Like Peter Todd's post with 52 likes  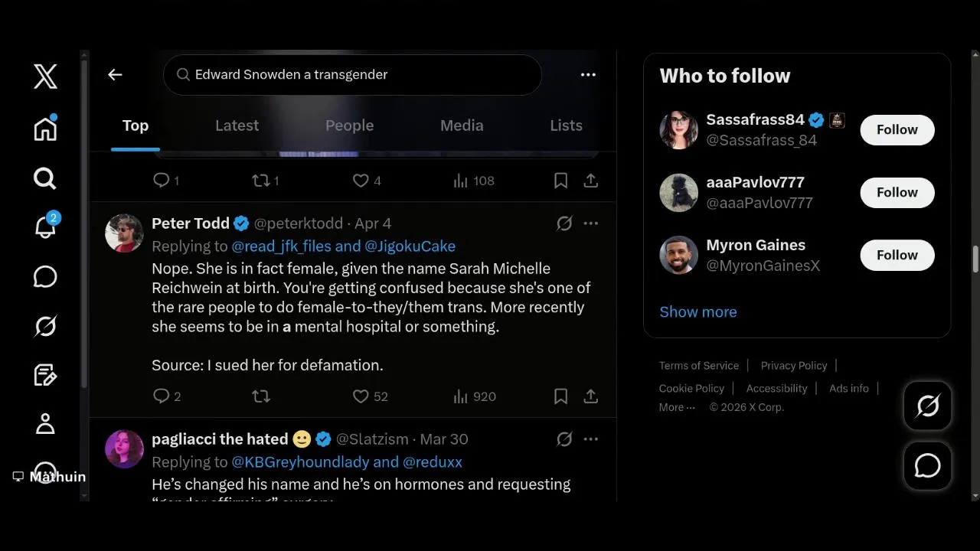(370, 396)
